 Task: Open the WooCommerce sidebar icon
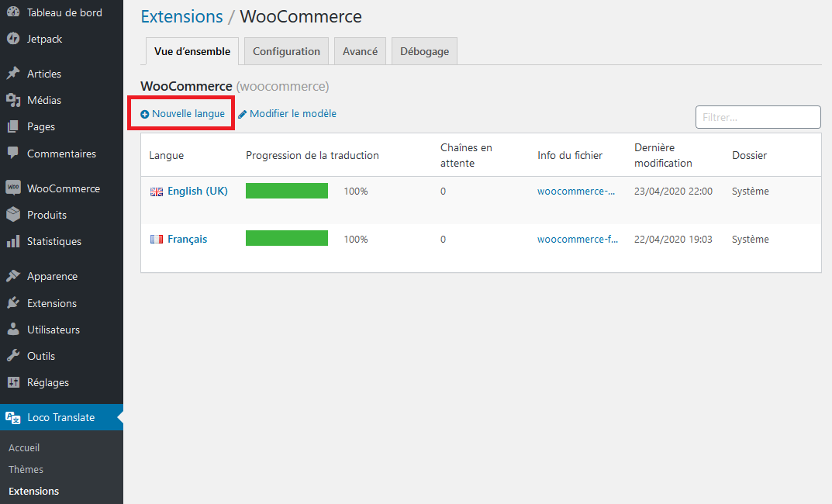[x=12, y=188]
